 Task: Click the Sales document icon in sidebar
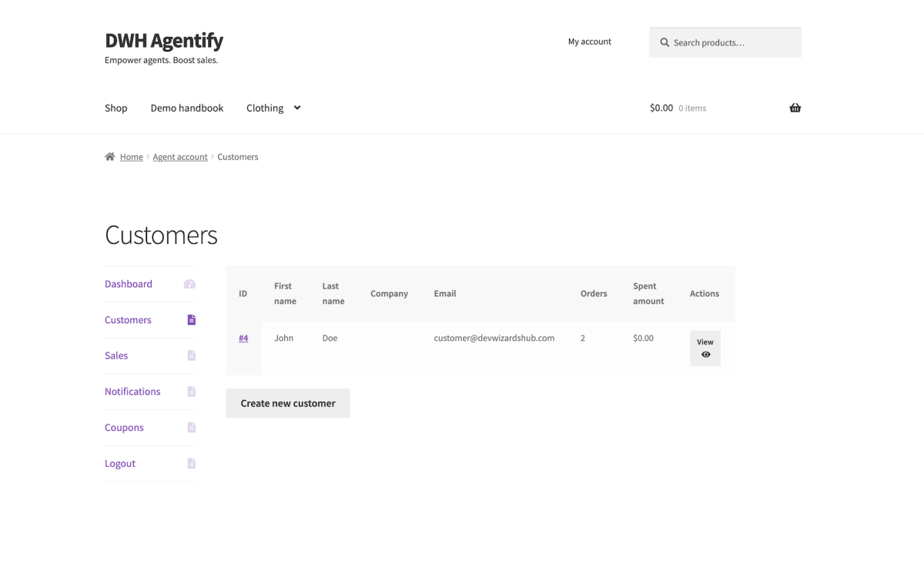pos(191,355)
